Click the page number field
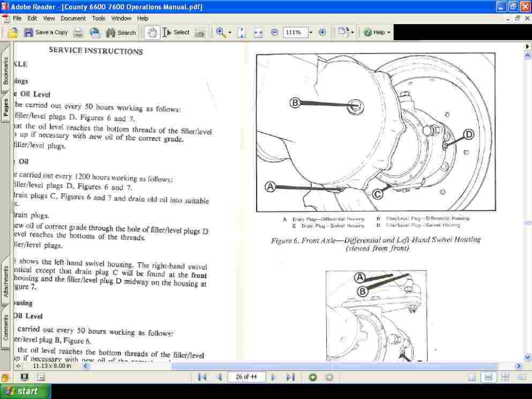The width and height of the screenshot is (532, 399). pos(246,377)
